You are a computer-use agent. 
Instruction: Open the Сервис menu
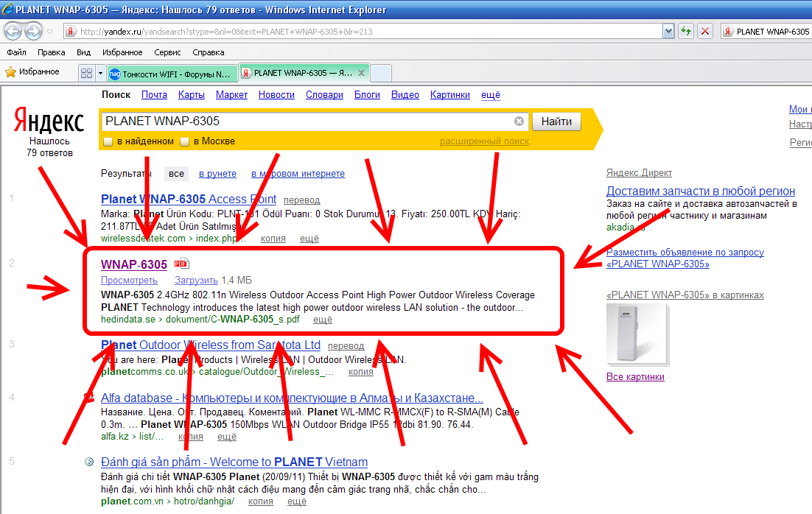[x=167, y=52]
